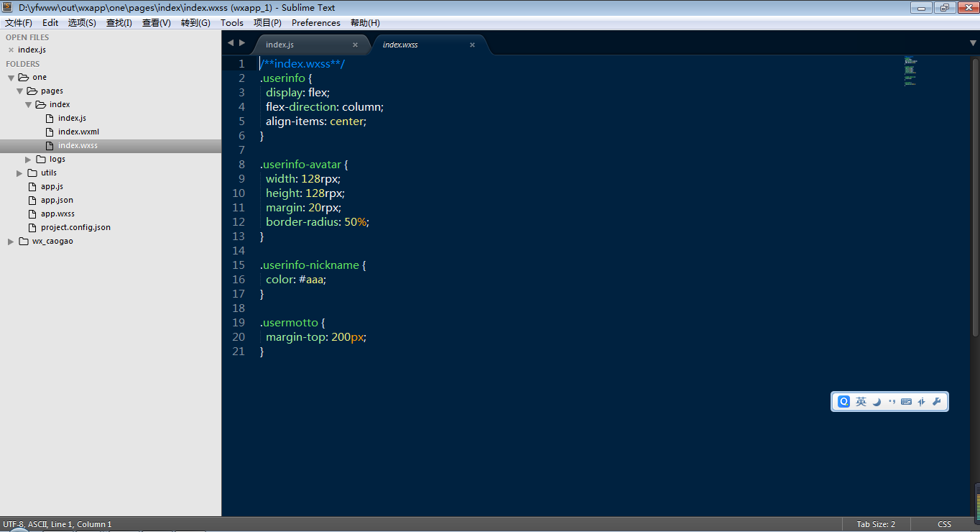Click line number 12 in the gutter
This screenshot has width=980, height=532.
[x=239, y=222]
